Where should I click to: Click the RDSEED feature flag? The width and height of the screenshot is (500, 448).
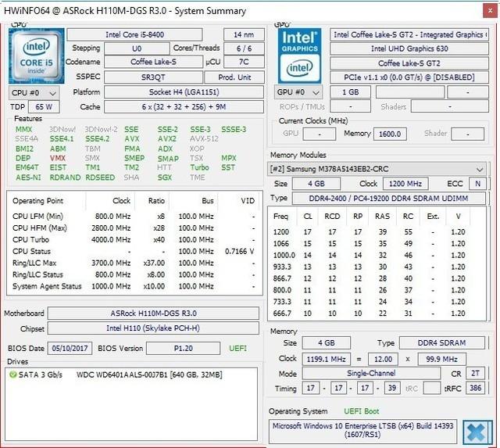point(100,177)
